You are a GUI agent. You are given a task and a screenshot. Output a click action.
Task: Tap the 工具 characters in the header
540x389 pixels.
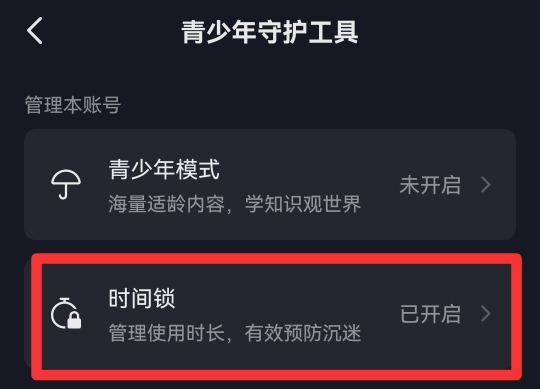(333, 32)
